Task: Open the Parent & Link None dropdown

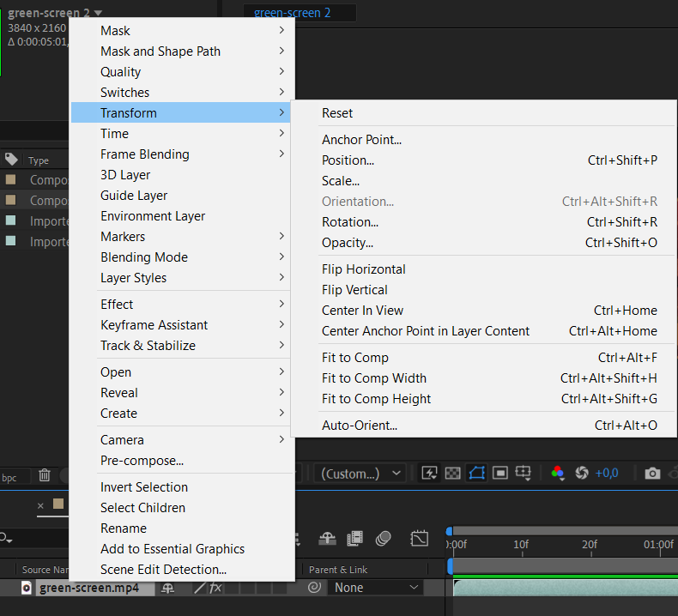Action: [375, 588]
